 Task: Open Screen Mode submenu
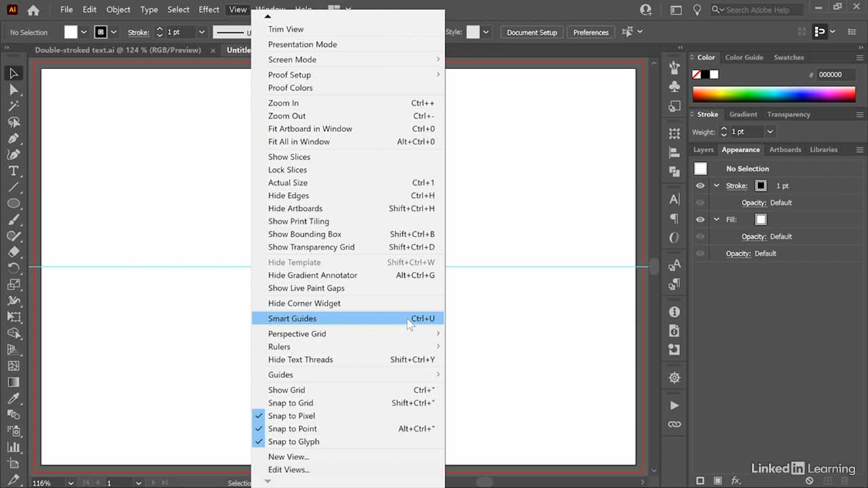click(348, 60)
